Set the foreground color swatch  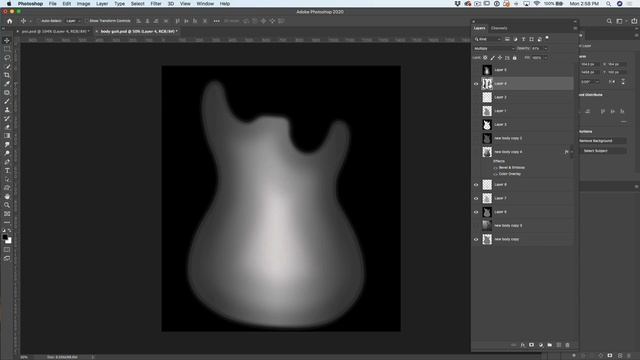(5, 238)
